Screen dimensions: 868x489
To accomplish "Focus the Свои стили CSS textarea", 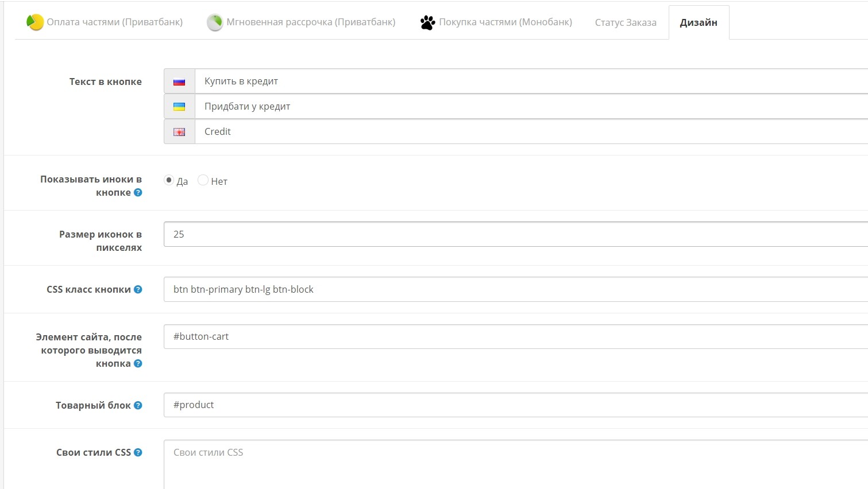I will [516, 464].
